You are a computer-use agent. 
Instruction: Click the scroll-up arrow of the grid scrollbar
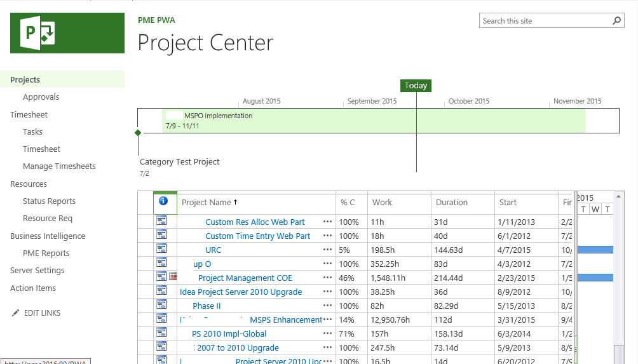pos(618,196)
